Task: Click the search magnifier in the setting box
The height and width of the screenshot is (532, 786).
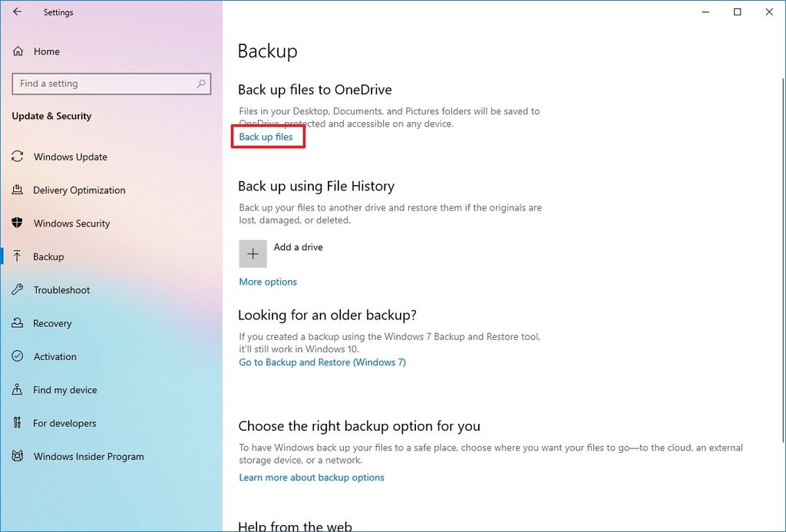Action: (200, 84)
